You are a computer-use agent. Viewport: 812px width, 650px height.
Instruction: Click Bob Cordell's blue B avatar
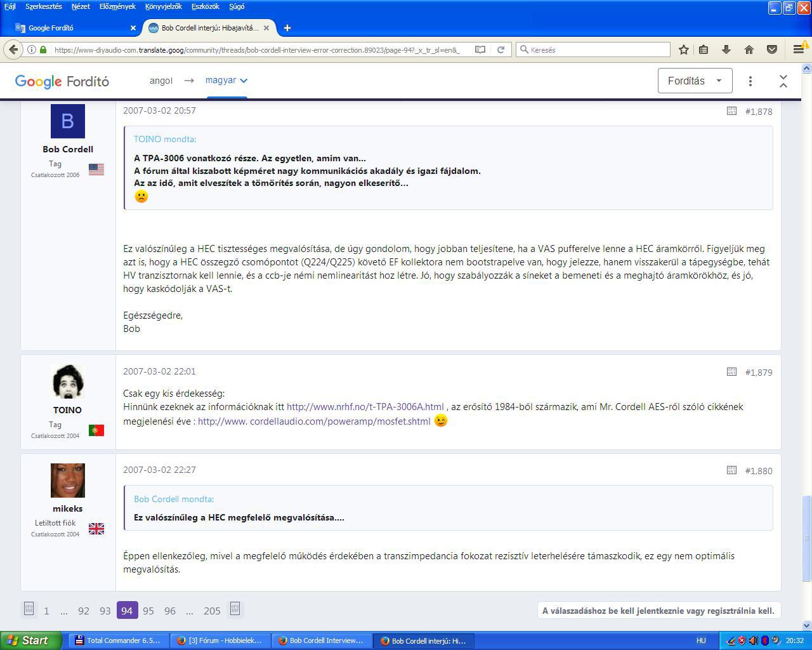68,121
